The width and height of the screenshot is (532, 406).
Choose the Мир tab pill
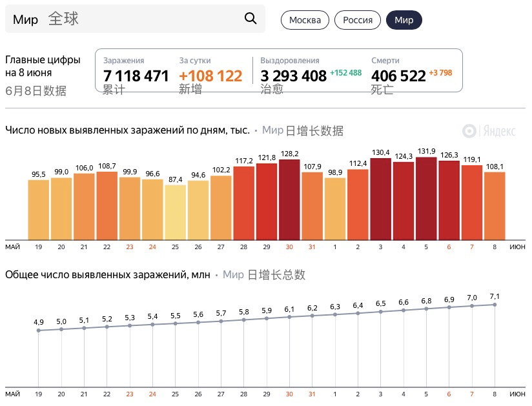(x=404, y=20)
